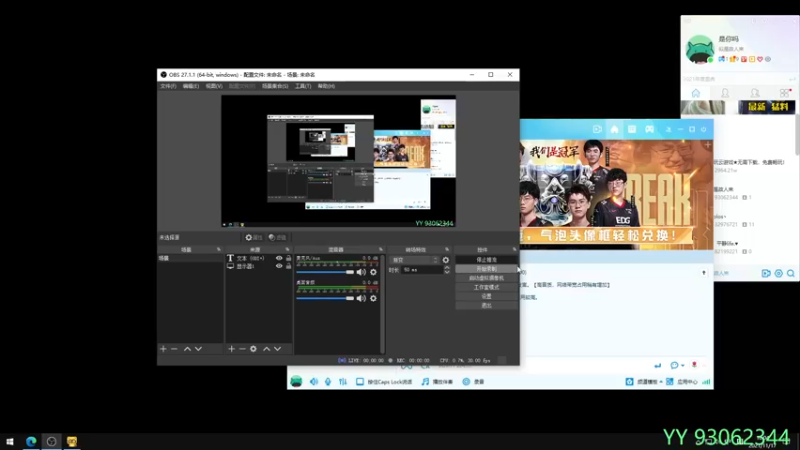Click 开始录制 button in OBS controls
Screen dimensions: 800x450
coord(486,269)
